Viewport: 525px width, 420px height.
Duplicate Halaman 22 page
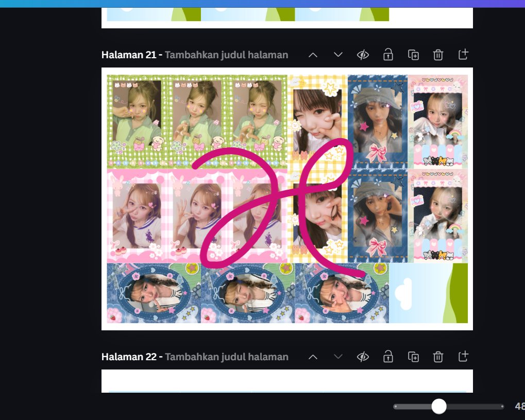413,357
